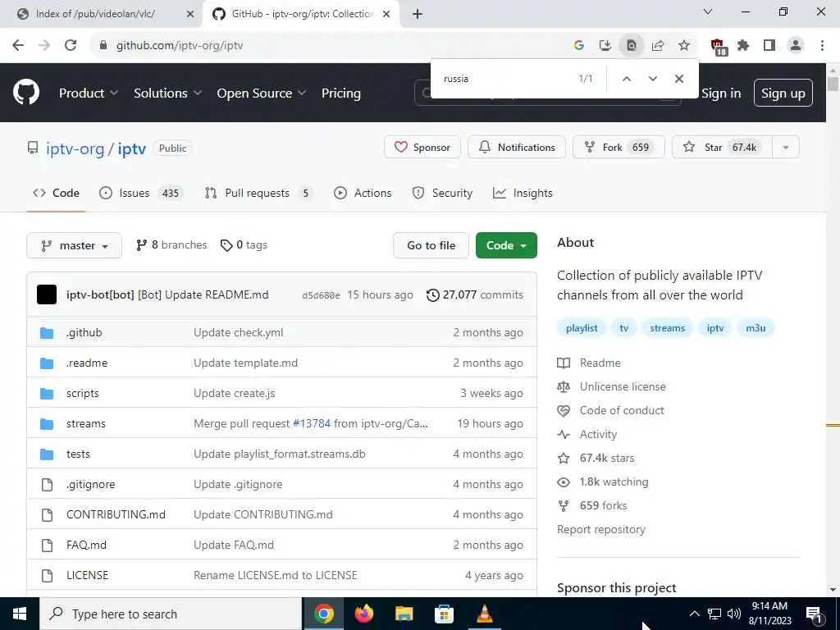Click the Sponsor button
This screenshot has height=630, width=840.
pos(422,148)
